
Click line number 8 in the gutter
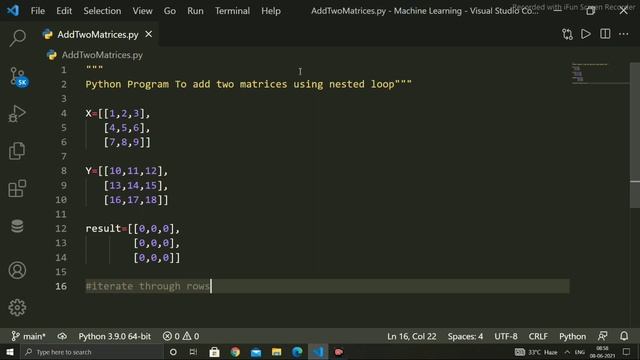64,171
